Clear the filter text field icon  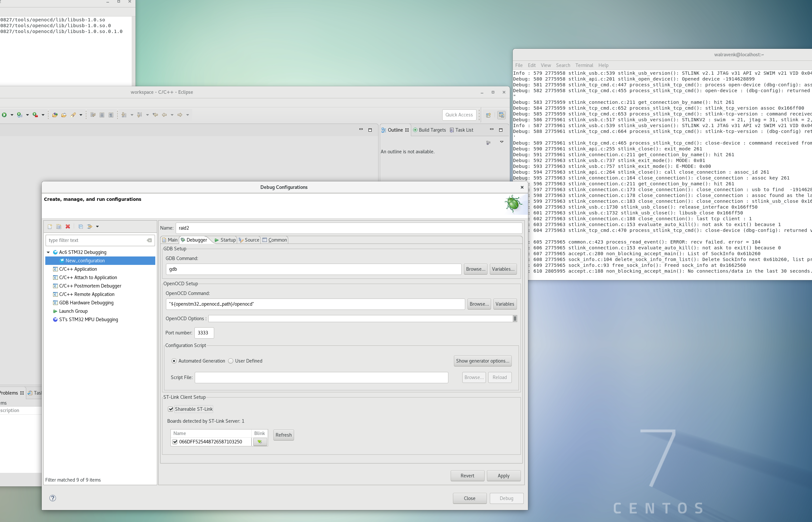[149, 240]
